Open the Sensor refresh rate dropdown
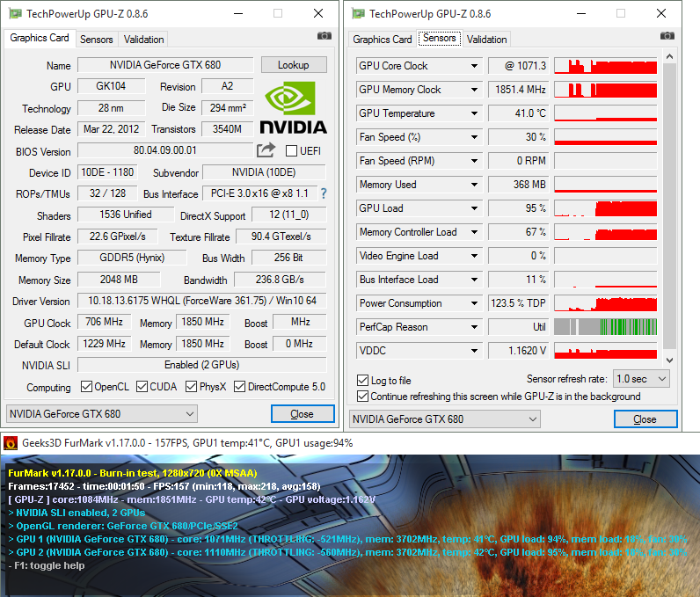 [x=640, y=379]
